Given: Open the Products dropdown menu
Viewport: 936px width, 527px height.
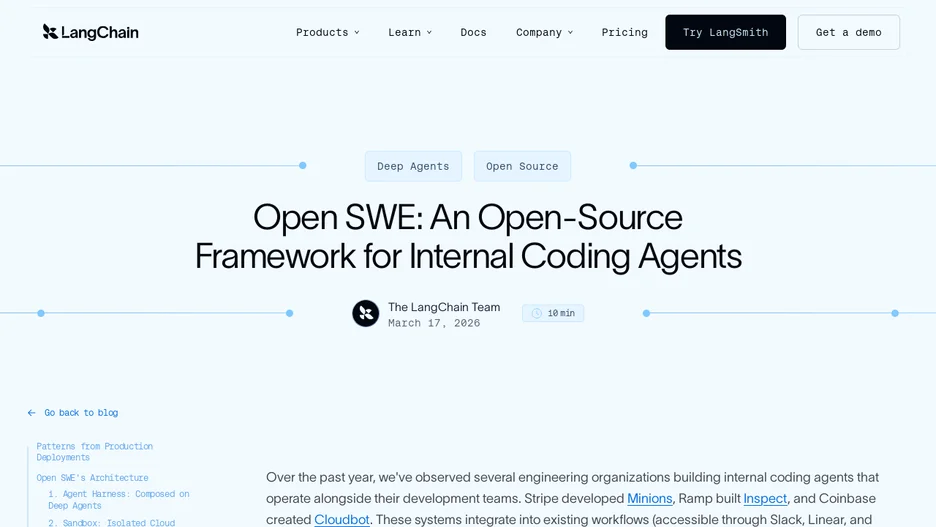Looking at the screenshot, I should [327, 32].
